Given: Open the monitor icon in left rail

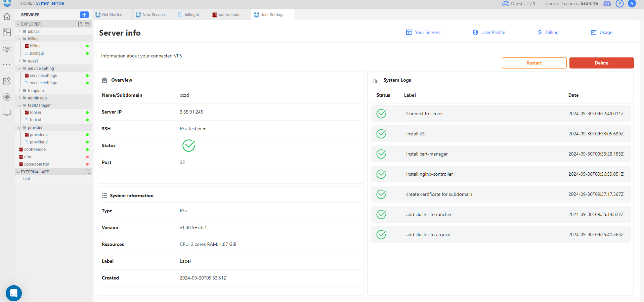Looking at the screenshot, I should (7, 113).
